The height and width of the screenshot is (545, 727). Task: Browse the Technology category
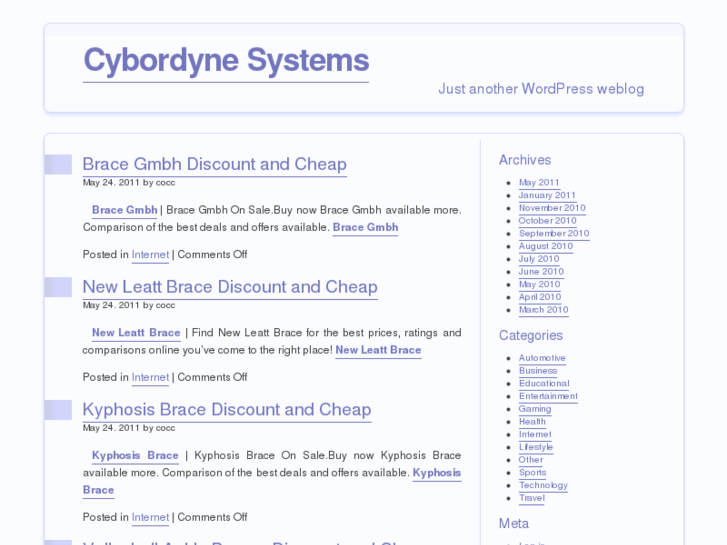click(543, 485)
